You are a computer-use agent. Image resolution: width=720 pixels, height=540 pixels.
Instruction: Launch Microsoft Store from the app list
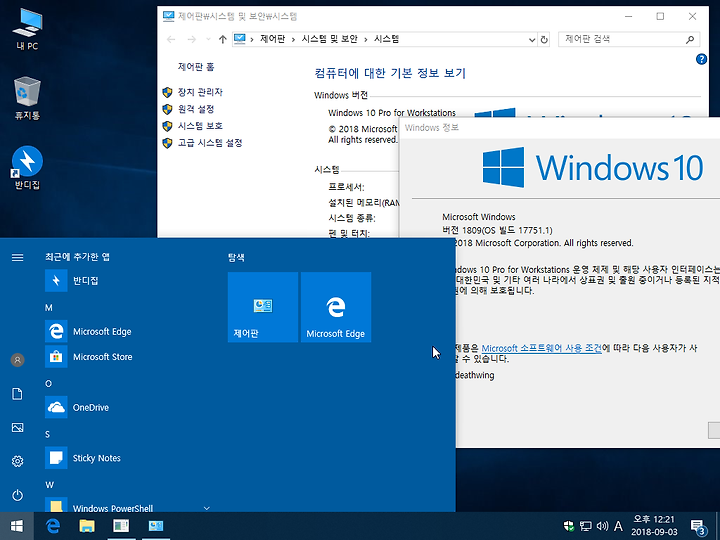(x=129, y=357)
